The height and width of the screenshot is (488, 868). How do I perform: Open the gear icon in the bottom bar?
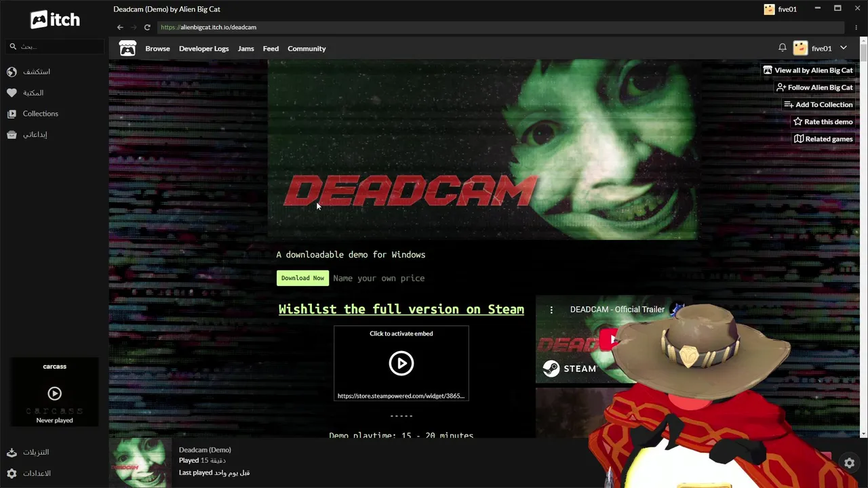(x=850, y=464)
